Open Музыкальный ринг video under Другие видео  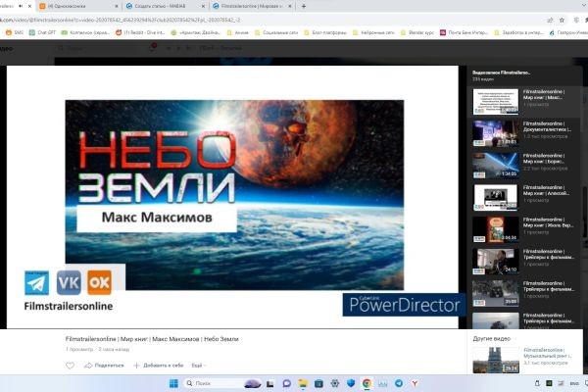[523, 360]
